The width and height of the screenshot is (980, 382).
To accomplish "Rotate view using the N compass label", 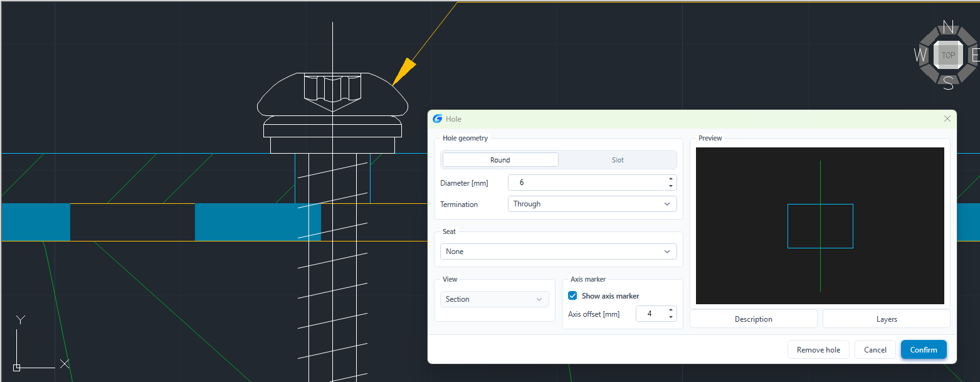I will (949, 28).
